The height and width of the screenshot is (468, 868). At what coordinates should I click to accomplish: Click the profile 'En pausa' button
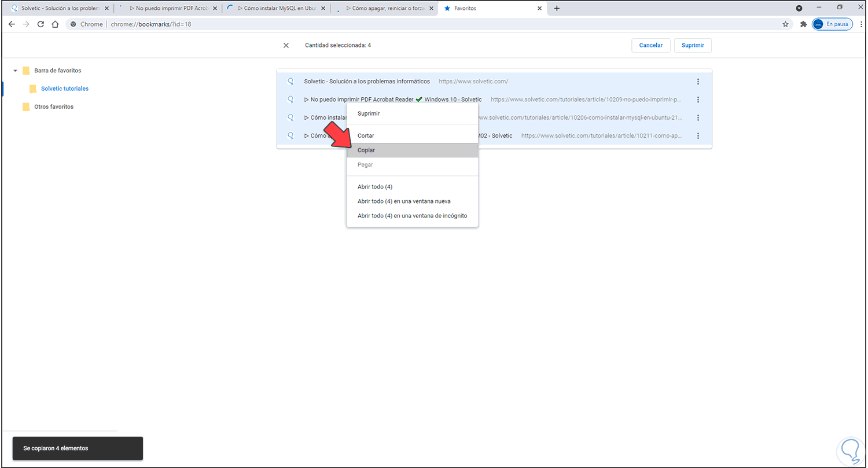click(x=832, y=24)
